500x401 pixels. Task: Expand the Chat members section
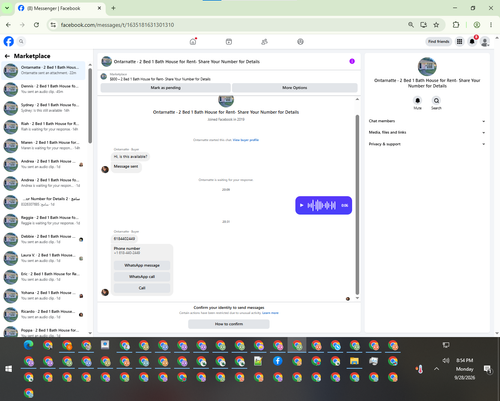tap(427, 121)
